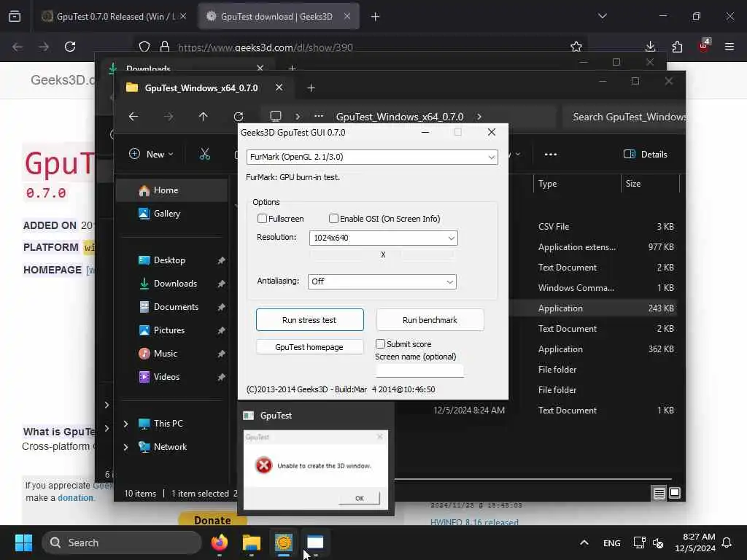Image resolution: width=747 pixels, height=560 pixels.
Task: Click the Firefox View icon
Action: [15, 16]
